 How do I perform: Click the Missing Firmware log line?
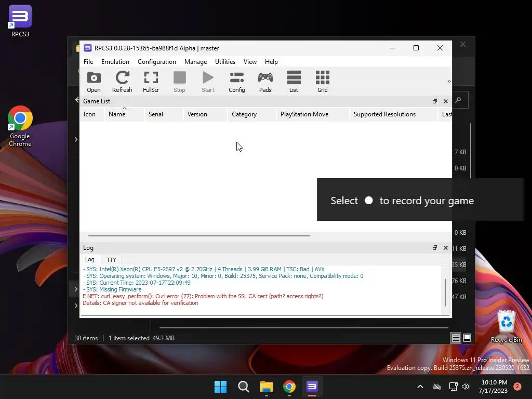pyautogui.click(x=112, y=289)
